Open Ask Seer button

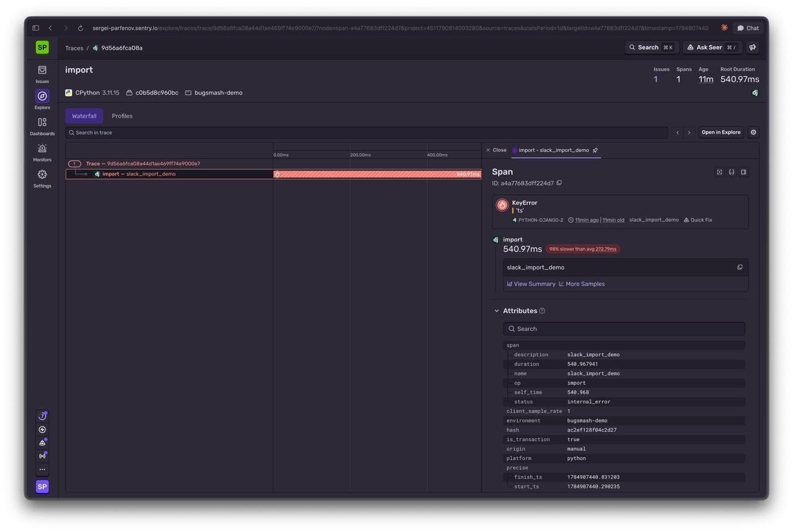(x=712, y=47)
